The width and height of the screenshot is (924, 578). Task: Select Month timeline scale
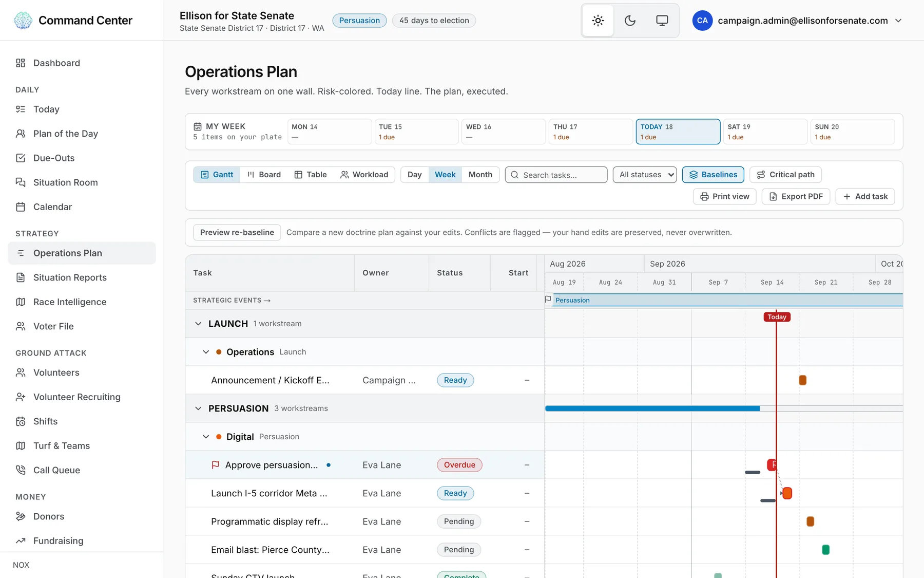(480, 175)
